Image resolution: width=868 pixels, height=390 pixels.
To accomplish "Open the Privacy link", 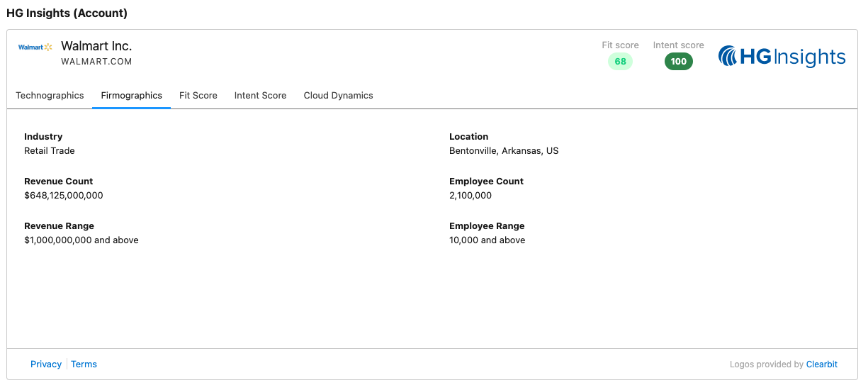I will [x=46, y=364].
